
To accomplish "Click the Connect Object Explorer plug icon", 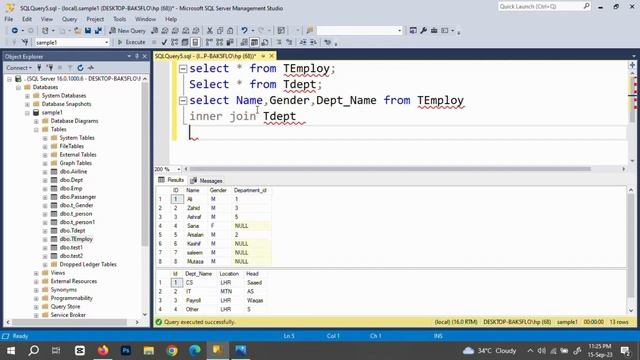I will point(39,68).
